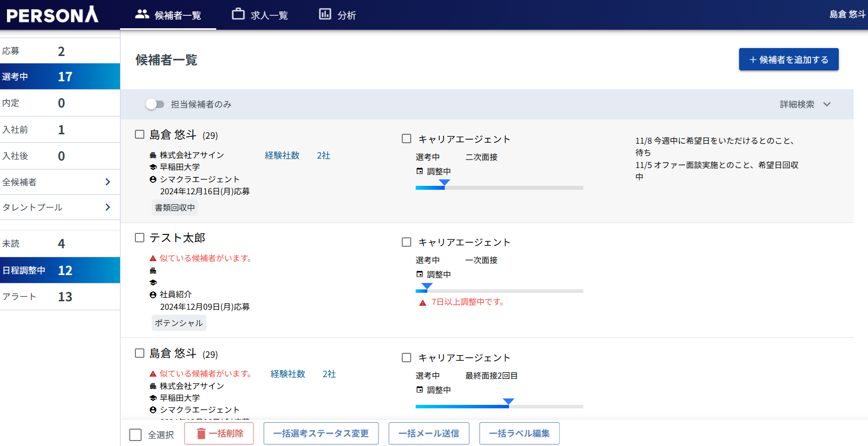Viewport: 868px width, 446px height.
Task: Check the box for first 島倉 悠斗 (29)
Action: [x=140, y=134]
